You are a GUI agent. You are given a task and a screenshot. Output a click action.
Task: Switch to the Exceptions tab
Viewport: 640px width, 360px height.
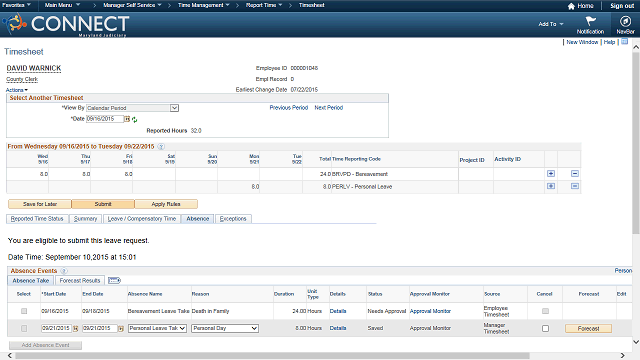click(233, 219)
